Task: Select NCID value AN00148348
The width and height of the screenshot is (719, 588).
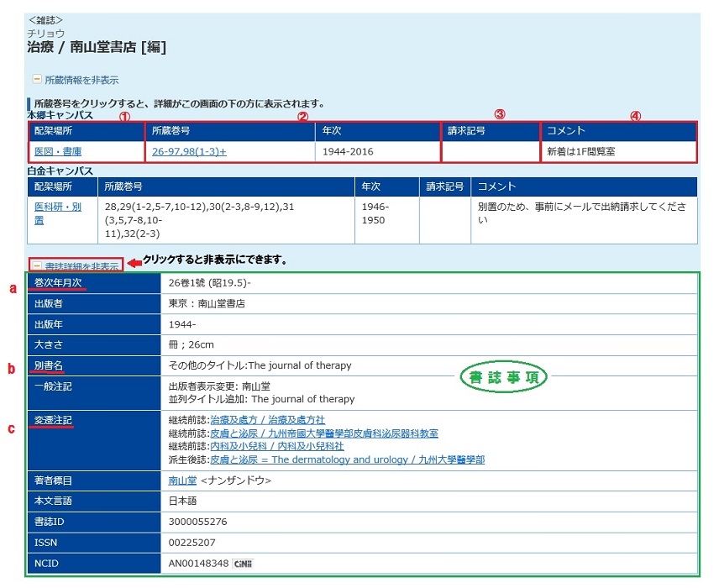Action: 198,564
